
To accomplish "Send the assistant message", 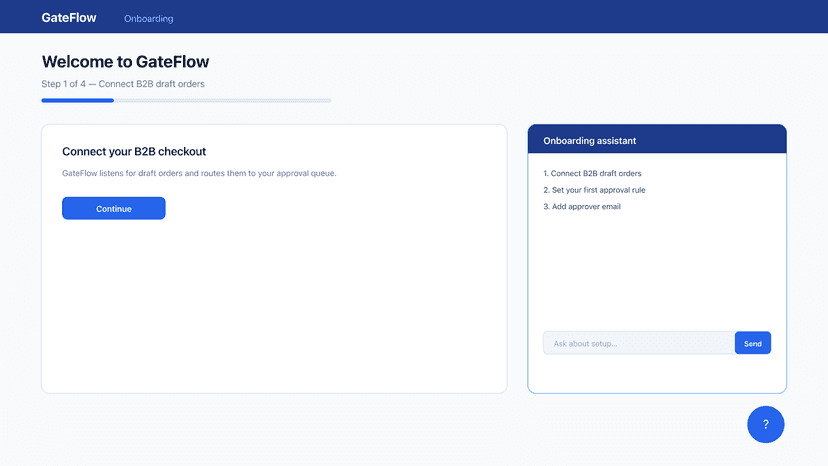I will coord(752,343).
